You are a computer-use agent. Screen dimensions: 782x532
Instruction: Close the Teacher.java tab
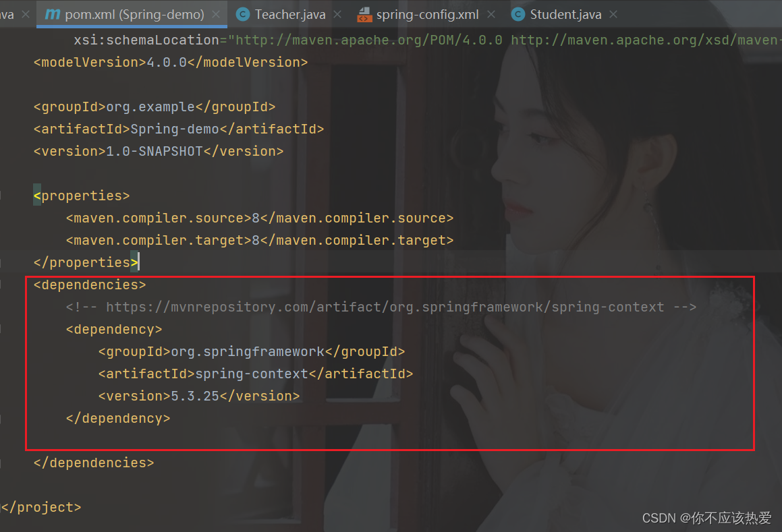tap(337, 14)
